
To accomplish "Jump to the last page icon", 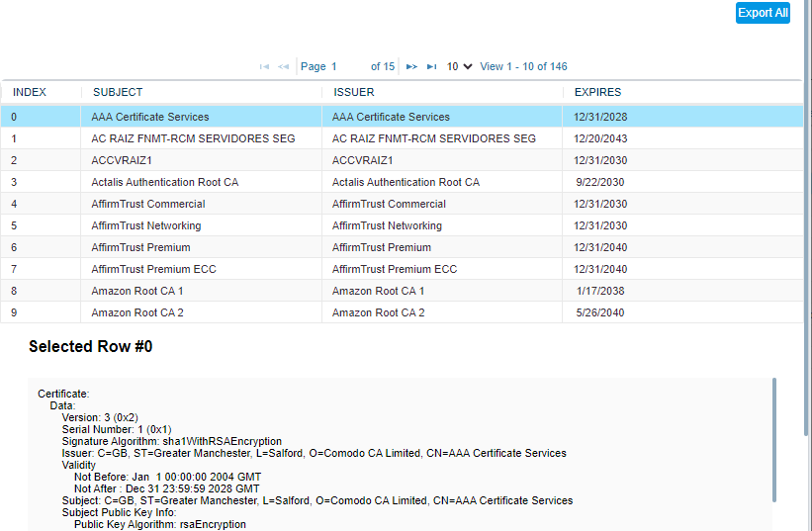I will coord(431,67).
